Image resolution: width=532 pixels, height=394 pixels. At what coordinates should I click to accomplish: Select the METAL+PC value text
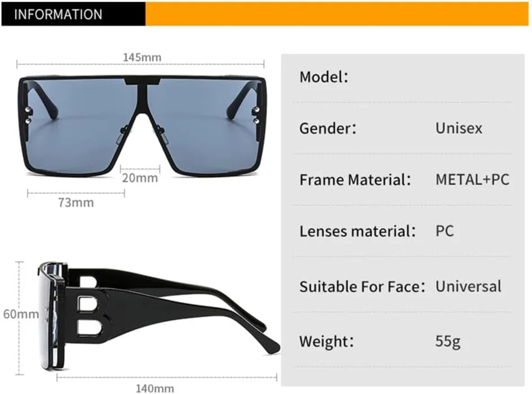click(472, 180)
